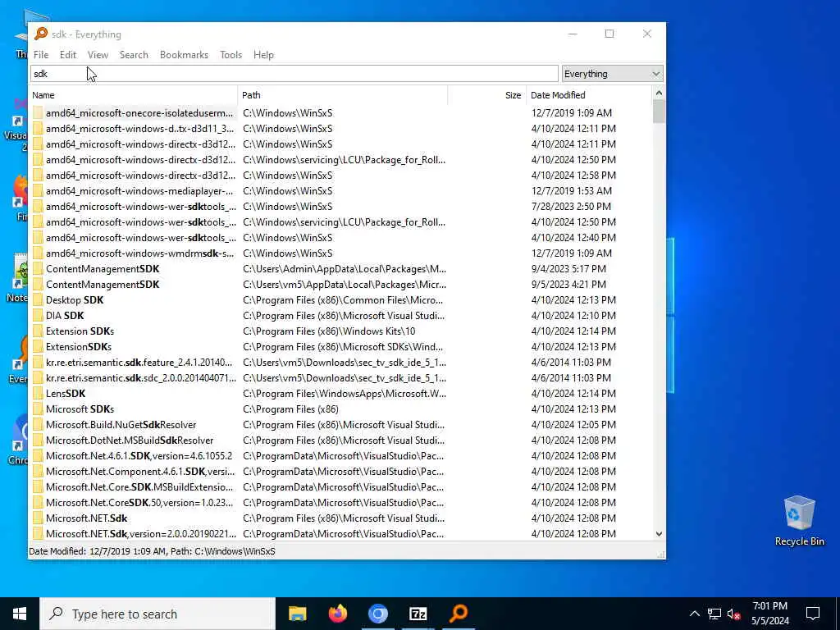Select Microsoft.Net.CoreSDK.50 version entry

[x=139, y=503]
